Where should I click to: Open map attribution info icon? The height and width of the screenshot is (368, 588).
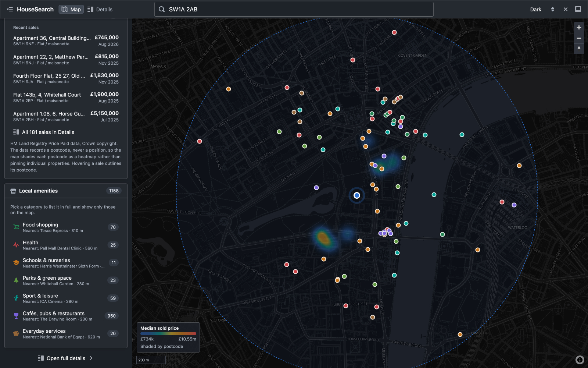point(580,360)
